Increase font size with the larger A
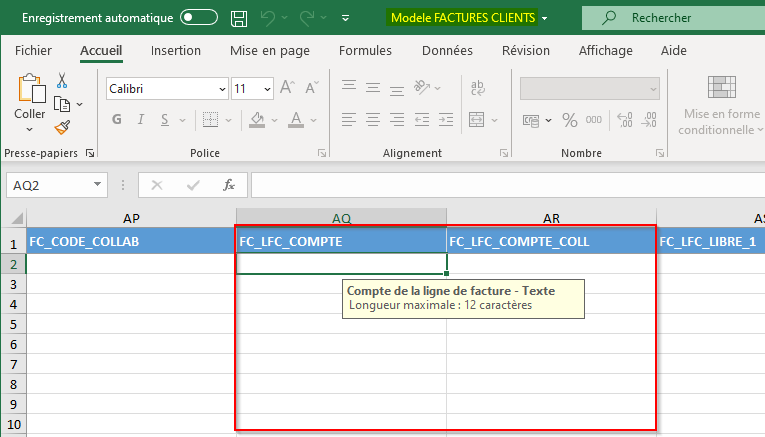The height and width of the screenshot is (437, 765). [x=287, y=88]
